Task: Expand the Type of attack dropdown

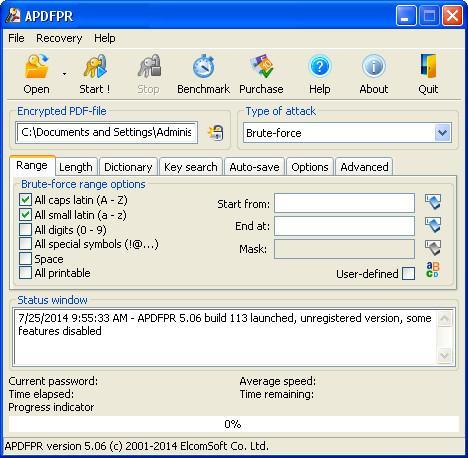Action: click(x=443, y=133)
